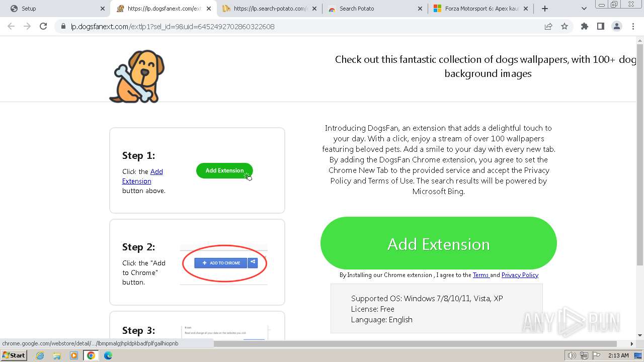Open the Privacy Policy link
Image resolution: width=644 pixels, height=362 pixels.
[x=520, y=275]
